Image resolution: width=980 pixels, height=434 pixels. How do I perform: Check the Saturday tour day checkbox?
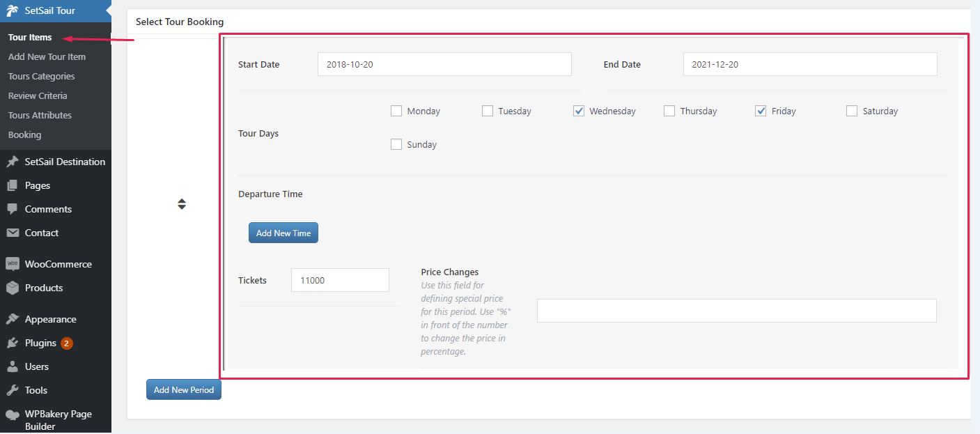pos(852,111)
